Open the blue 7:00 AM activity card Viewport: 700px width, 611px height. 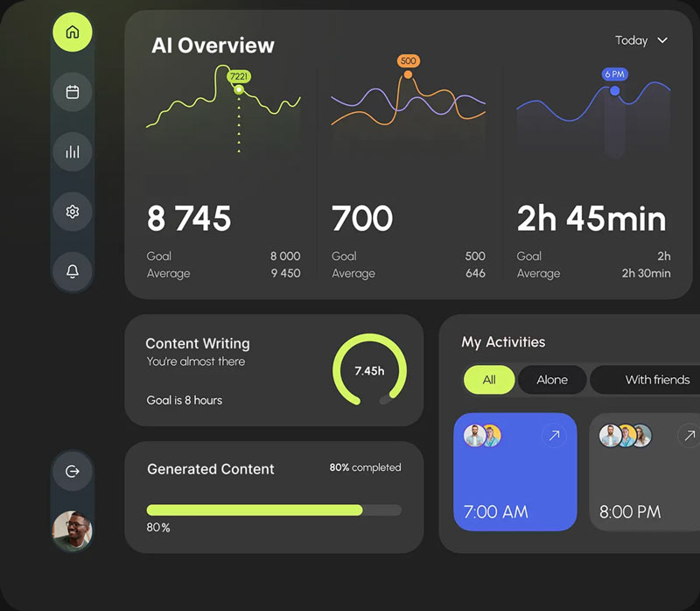coord(514,481)
